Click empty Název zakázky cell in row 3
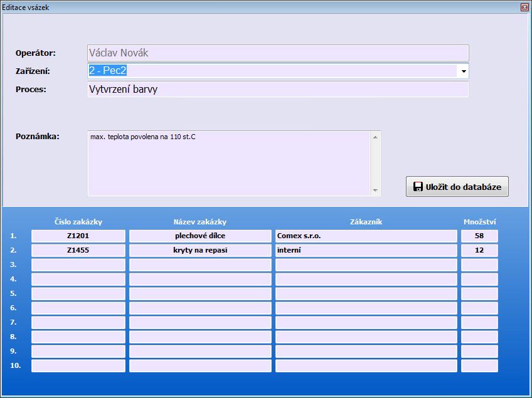532x398 pixels. pyautogui.click(x=200, y=264)
